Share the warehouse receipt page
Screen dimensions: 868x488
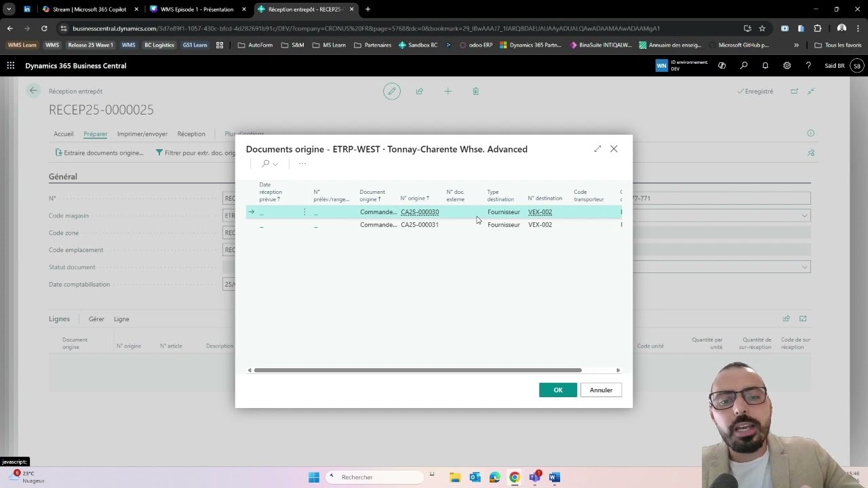tap(420, 91)
